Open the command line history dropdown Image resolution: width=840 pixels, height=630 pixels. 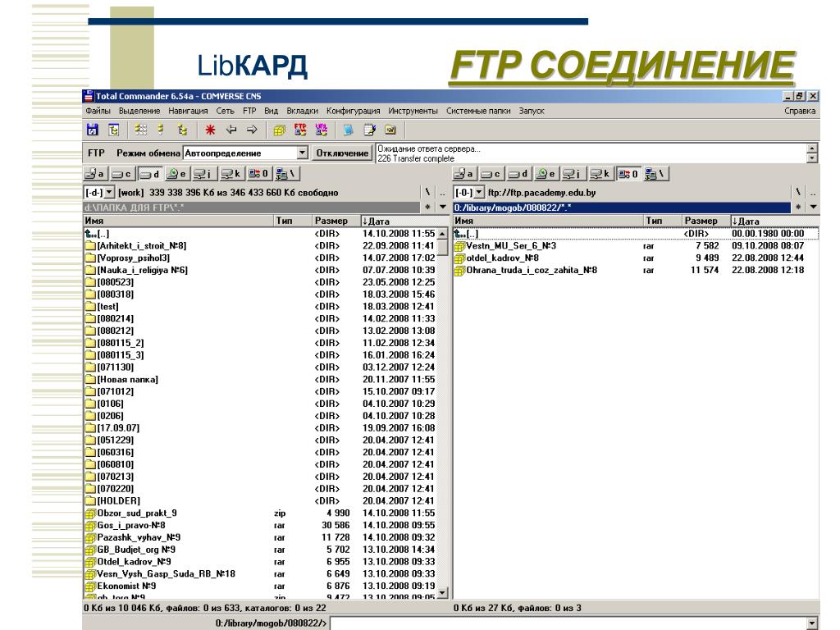click(x=813, y=623)
